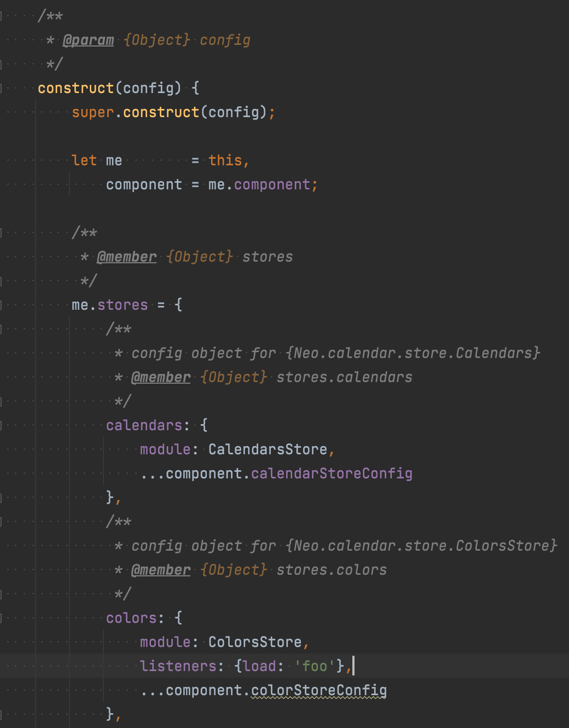This screenshot has width=569, height=728.
Task: Click the underlined colorStoreConfig property
Action: point(319,690)
